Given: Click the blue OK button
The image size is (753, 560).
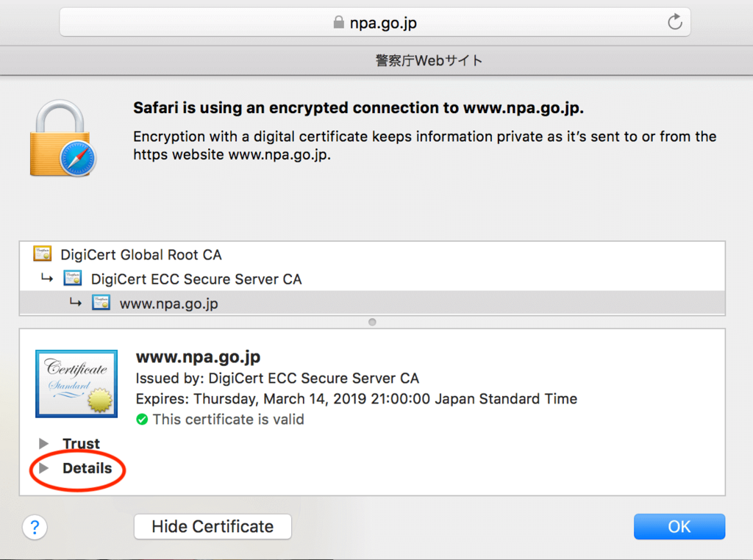Looking at the screenshot, I should tap(679, 526).
